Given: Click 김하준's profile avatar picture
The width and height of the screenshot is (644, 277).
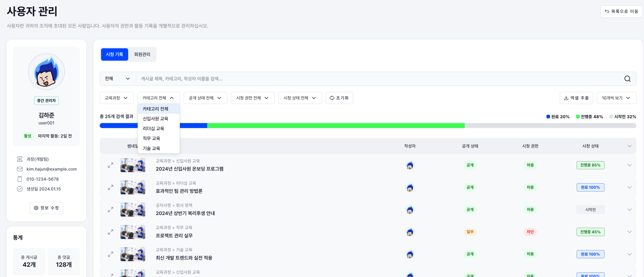Looking at the screenshot, I should click(x=46, y=72).
